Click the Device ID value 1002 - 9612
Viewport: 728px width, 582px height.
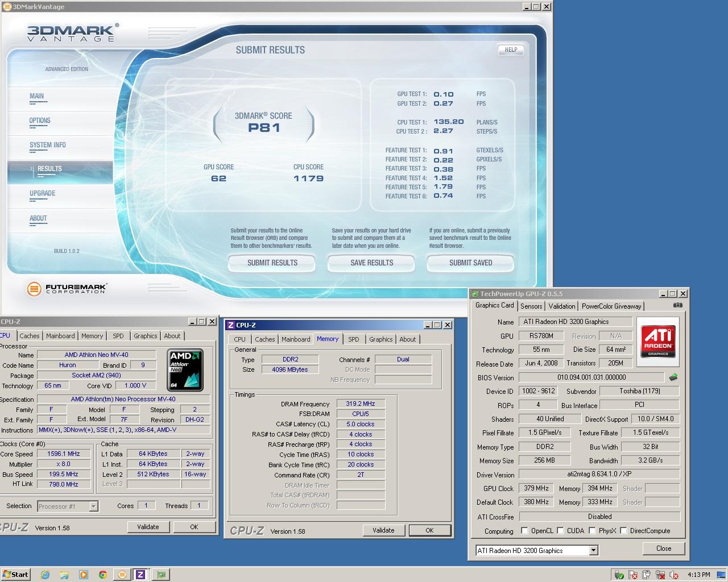[x=539, y=391]
